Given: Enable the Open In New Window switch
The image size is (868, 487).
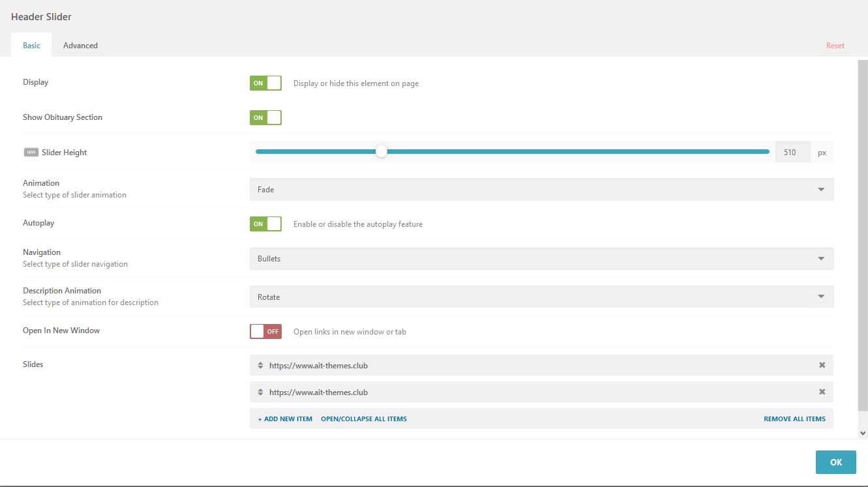Looking at the screenshot, I should click(x=265, y=331).
